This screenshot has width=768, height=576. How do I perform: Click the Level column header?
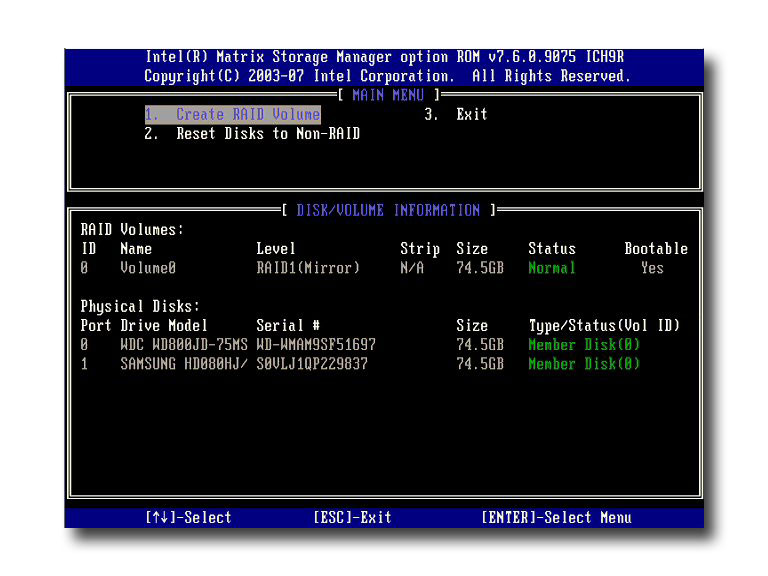pyautogui.click(x=276, y=248)
